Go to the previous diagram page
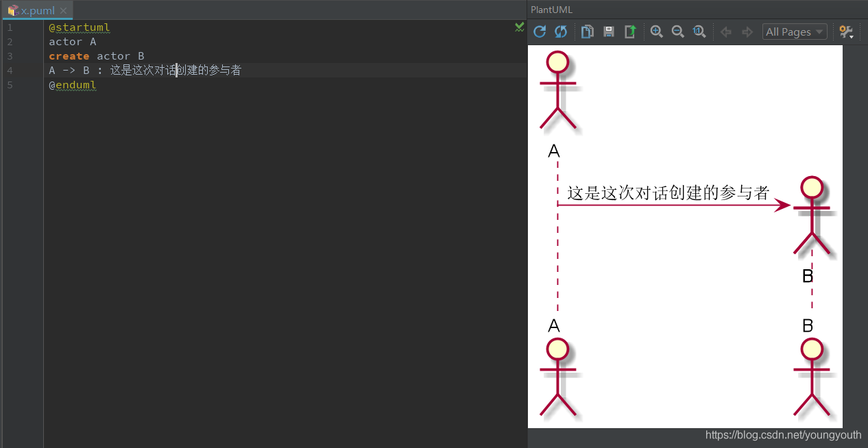Image resolution: width=868 pixels, height=448 pixels. click(726, 32)
